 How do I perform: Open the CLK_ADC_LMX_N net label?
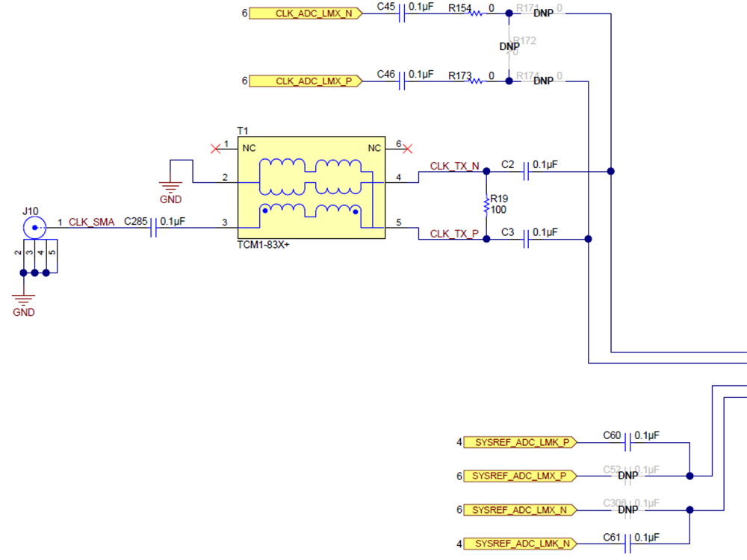[304, 13]
